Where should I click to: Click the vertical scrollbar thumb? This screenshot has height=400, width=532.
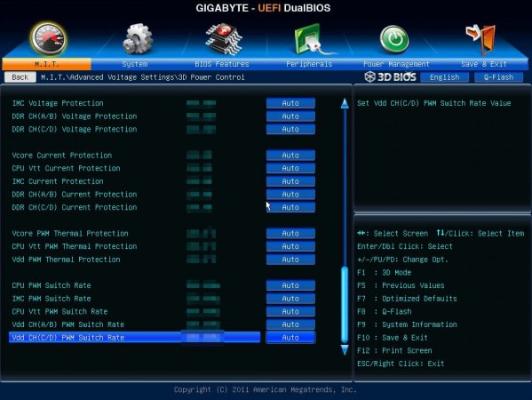(x=345, y=305)
